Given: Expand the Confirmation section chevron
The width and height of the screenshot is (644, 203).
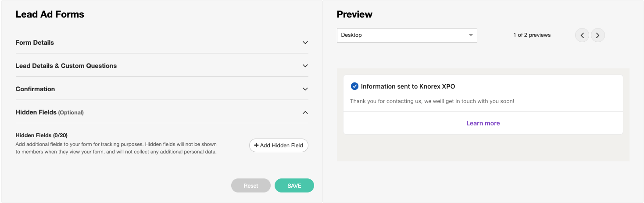Looking at the screenshot, I should (x=305, y=89).
